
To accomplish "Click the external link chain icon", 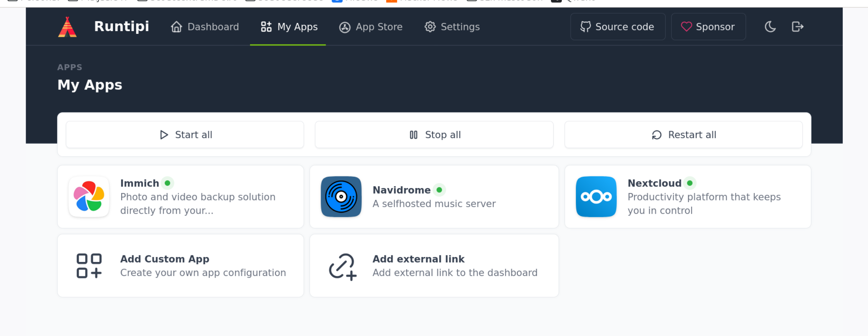I will [x=342, y=267].
